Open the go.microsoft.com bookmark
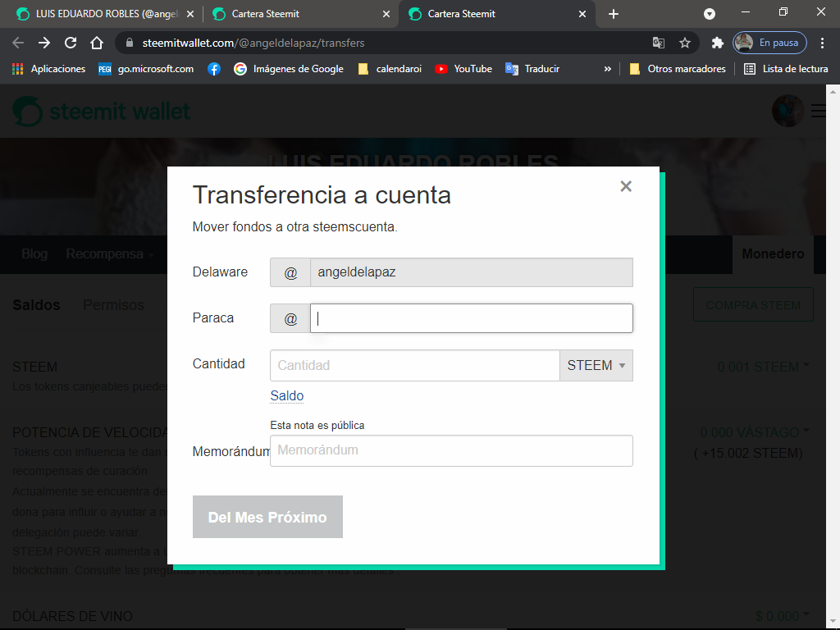Image resolution: width=840 pixels, height=630 pixels. coord(146,69)
